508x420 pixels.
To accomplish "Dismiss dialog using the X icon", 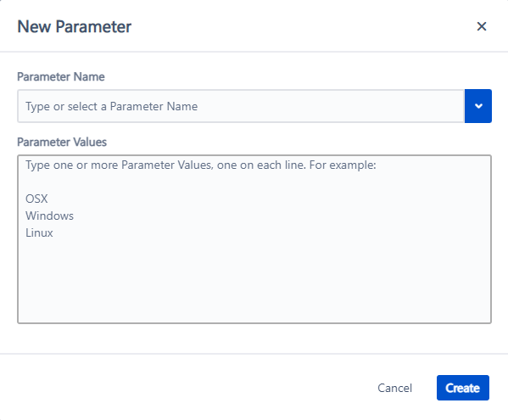I will (482, 26).
